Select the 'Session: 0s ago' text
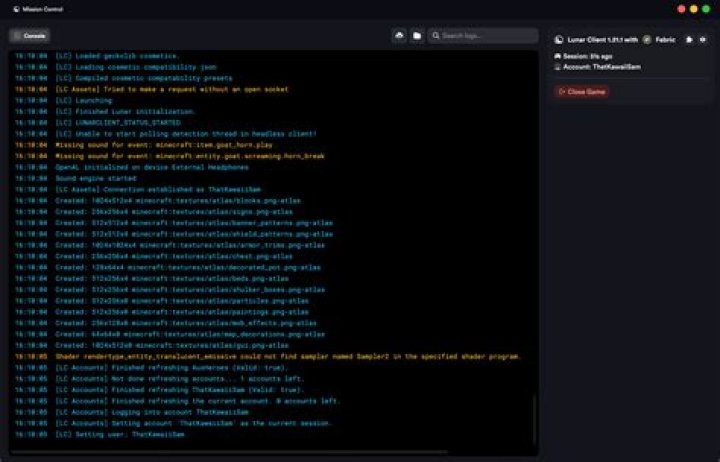The image size is (720, 462). tap(588, 56)
